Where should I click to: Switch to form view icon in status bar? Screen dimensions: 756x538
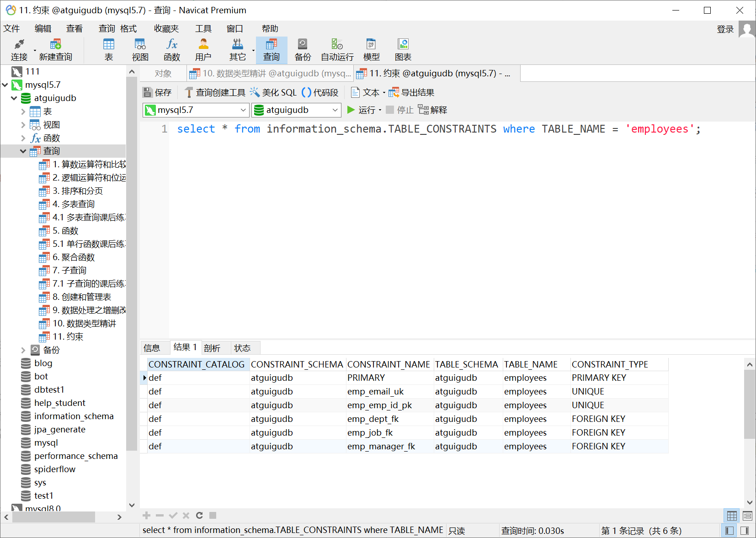tap(747, 516)
